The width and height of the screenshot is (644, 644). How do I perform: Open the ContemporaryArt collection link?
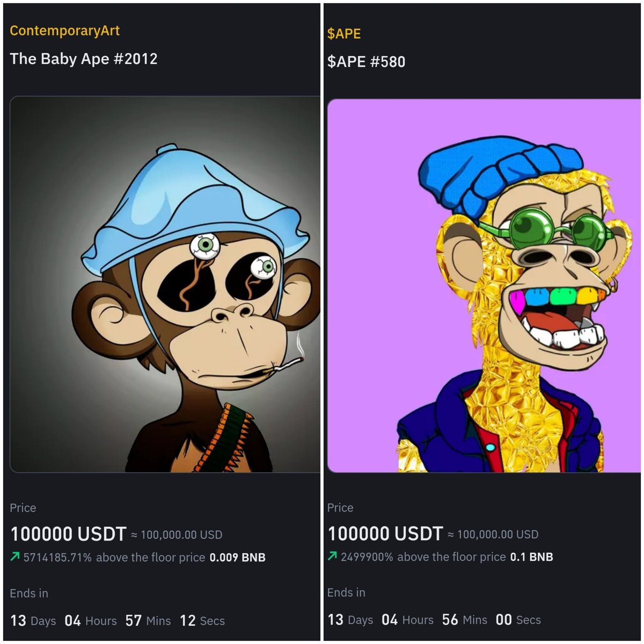pyautogui.click(x=64, y=31)
